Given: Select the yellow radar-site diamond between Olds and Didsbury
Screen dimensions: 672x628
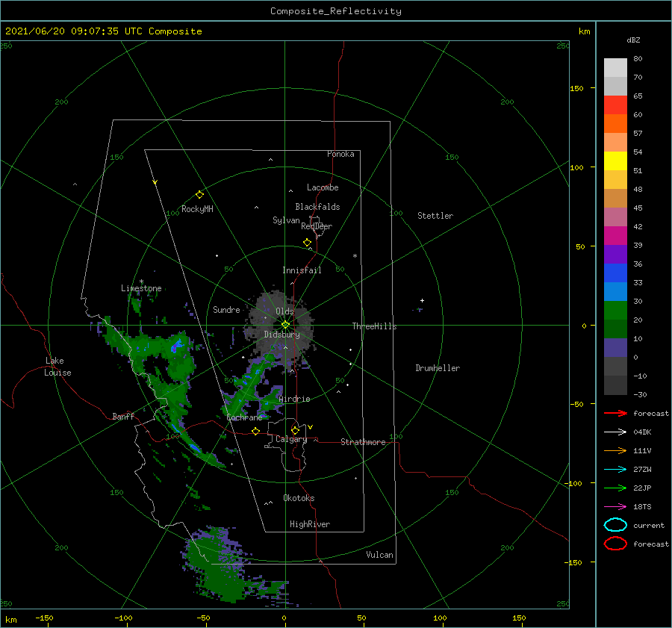Looking at the screenshot, I should [x=285, y=325].
